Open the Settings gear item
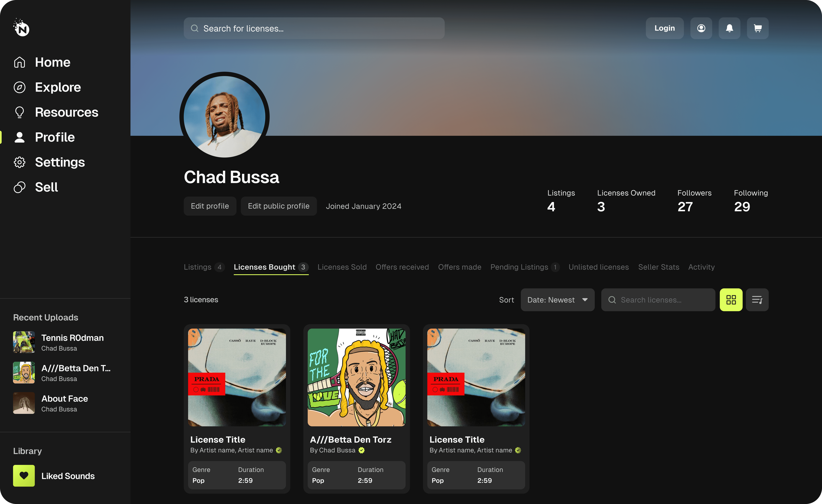The width and height of the screenshot is (822, 504). click(x=49, y=162)
